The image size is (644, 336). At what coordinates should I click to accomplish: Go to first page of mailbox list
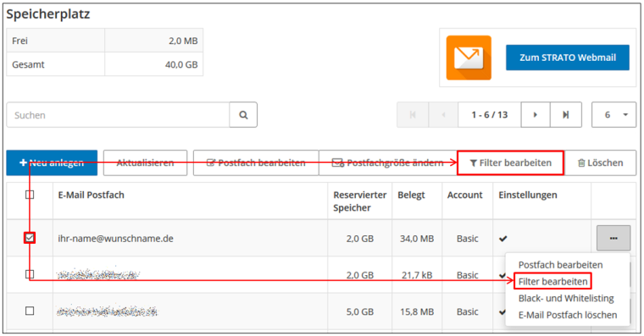413,115
